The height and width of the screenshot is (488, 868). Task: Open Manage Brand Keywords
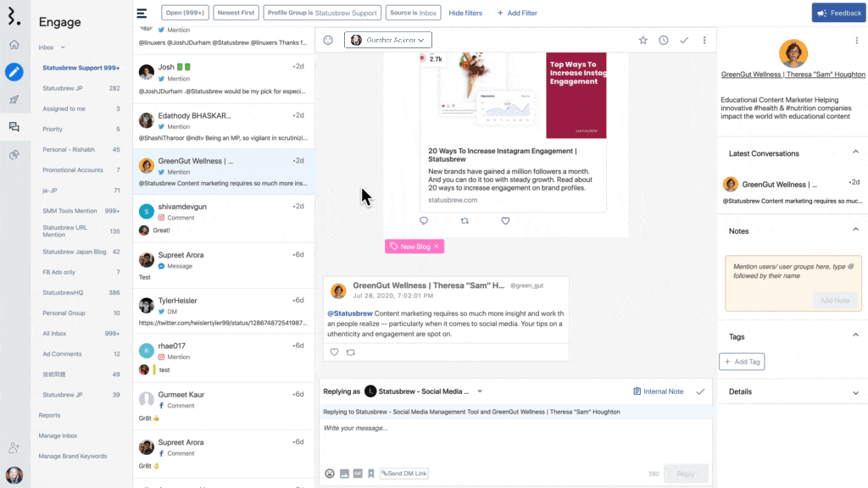coord(73,456)
